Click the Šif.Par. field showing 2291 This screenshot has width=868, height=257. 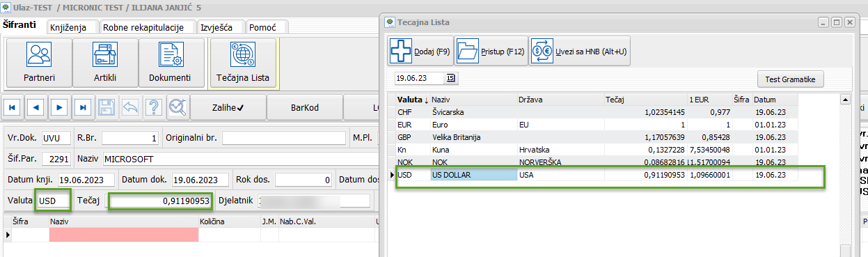pyautogui.click(x=56, y=159)
